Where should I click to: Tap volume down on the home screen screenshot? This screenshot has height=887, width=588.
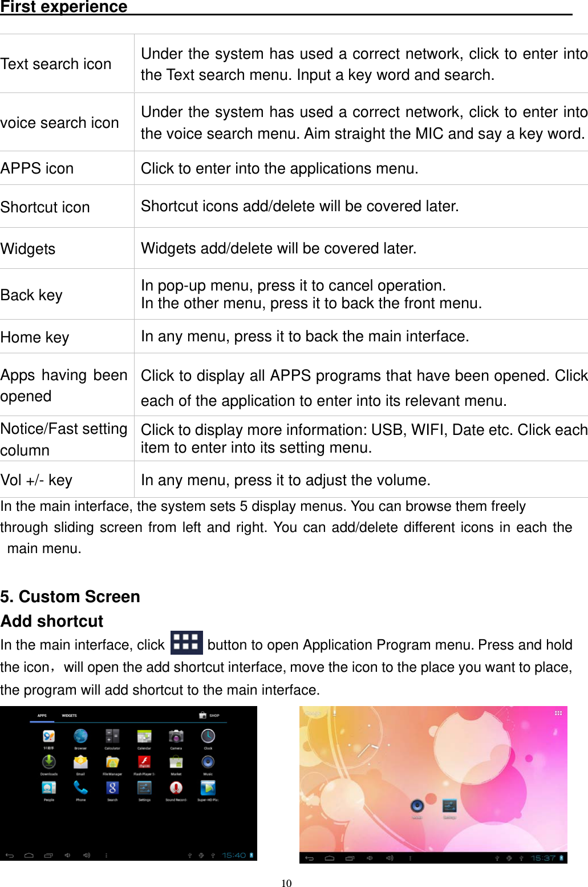coord(370,858)
